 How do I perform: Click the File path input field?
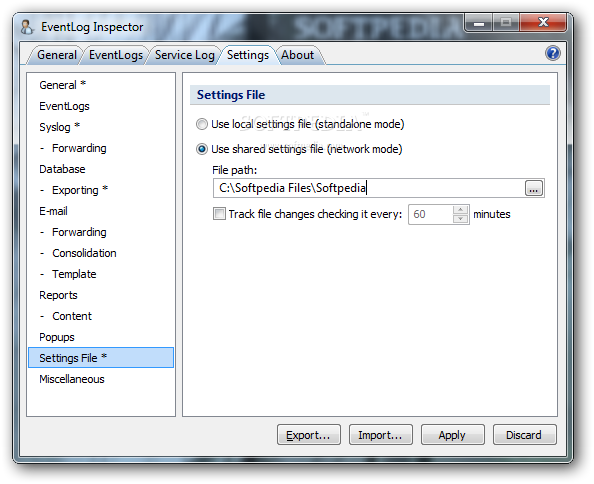tap(369, 188)
